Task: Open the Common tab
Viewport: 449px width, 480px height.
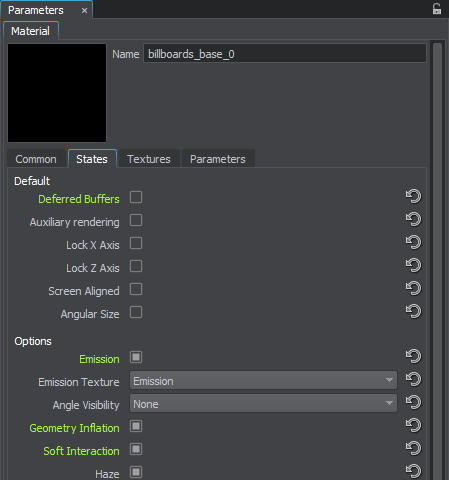Action: point(36,159)
